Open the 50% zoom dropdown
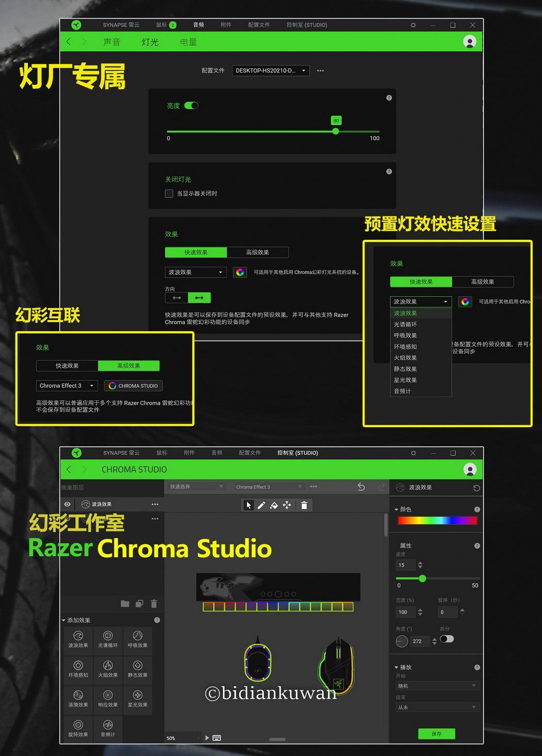Image resolution: width=542 pixels, height=756 pixels. [183, 738]
